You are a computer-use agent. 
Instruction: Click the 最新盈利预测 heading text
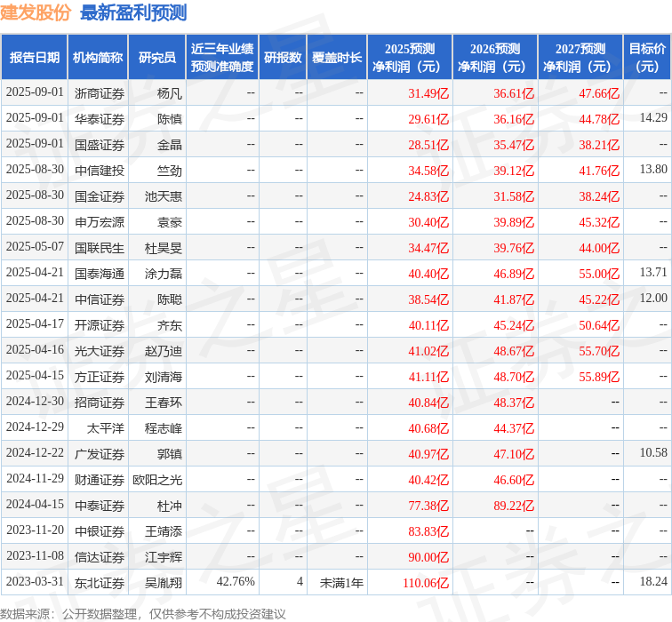pyautogui.click(x=133, y=12)
